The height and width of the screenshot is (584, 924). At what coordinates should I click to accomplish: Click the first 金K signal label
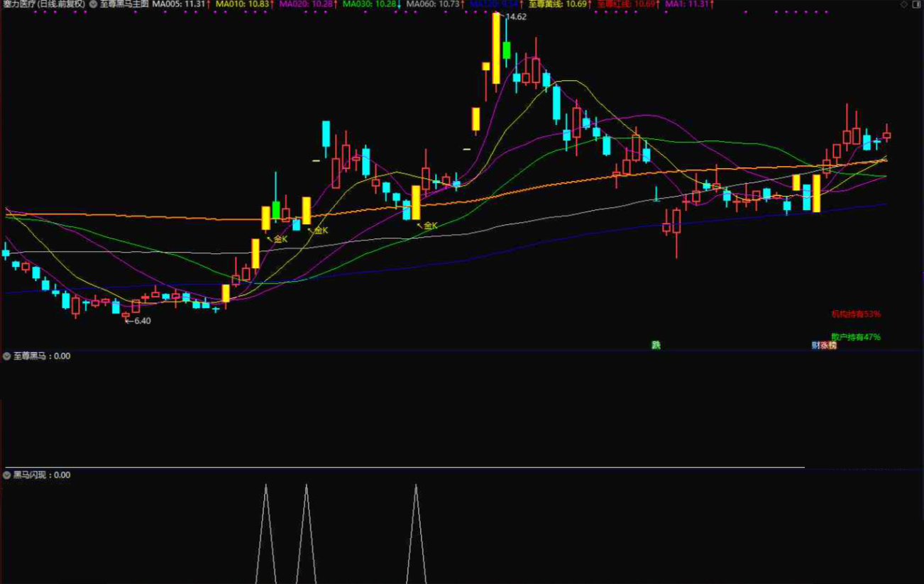280,239
